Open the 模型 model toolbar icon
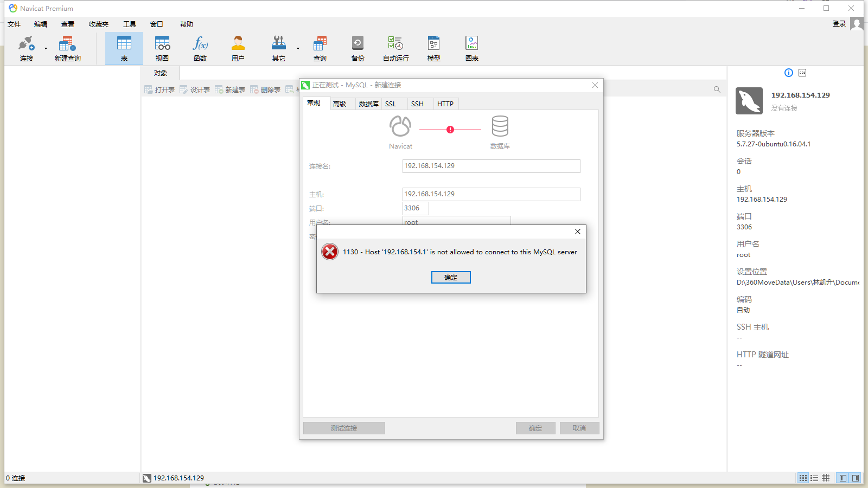Image resolution: width=868 pixels, height=488 pixels. tap(434, 48)
